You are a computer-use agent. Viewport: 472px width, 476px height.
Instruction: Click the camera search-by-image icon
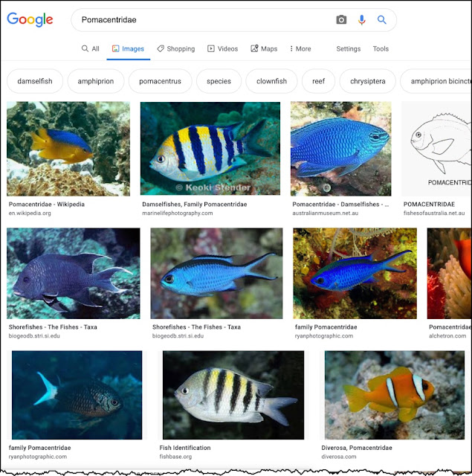(x=341, y=20)
